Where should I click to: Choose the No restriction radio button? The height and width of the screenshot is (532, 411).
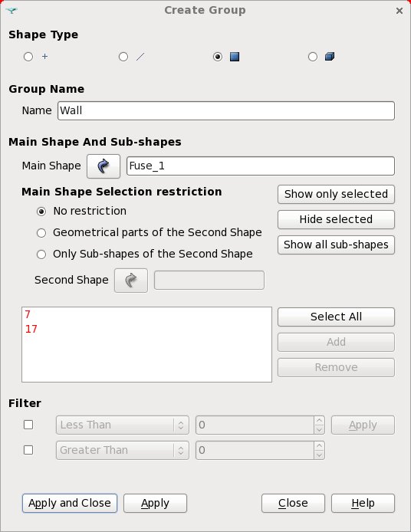coord(41,212)
